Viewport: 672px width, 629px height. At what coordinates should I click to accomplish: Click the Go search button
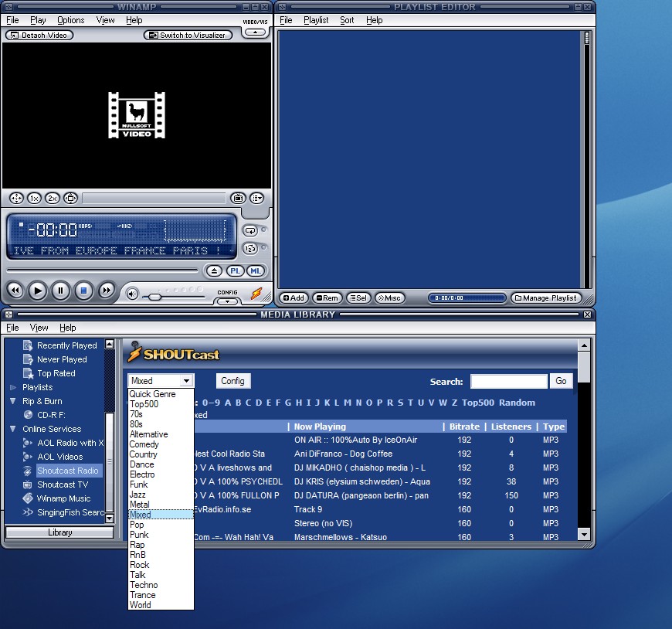[561, 381]
